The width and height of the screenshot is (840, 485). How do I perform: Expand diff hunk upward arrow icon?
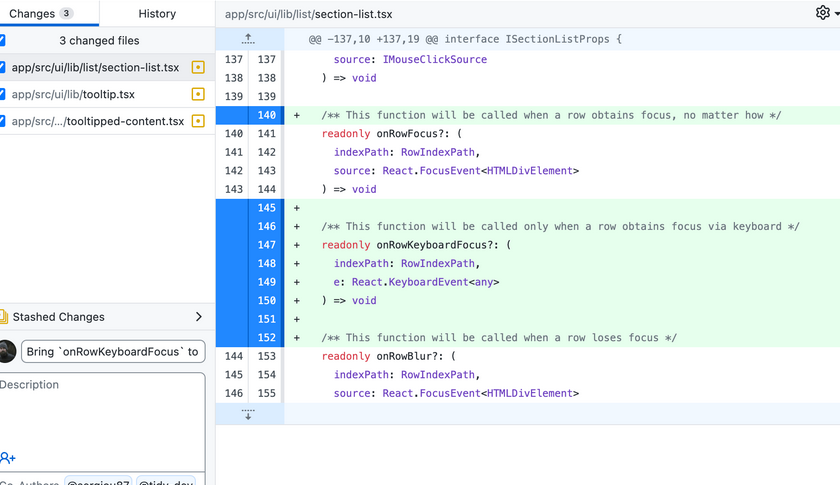(x=248, y=39)
